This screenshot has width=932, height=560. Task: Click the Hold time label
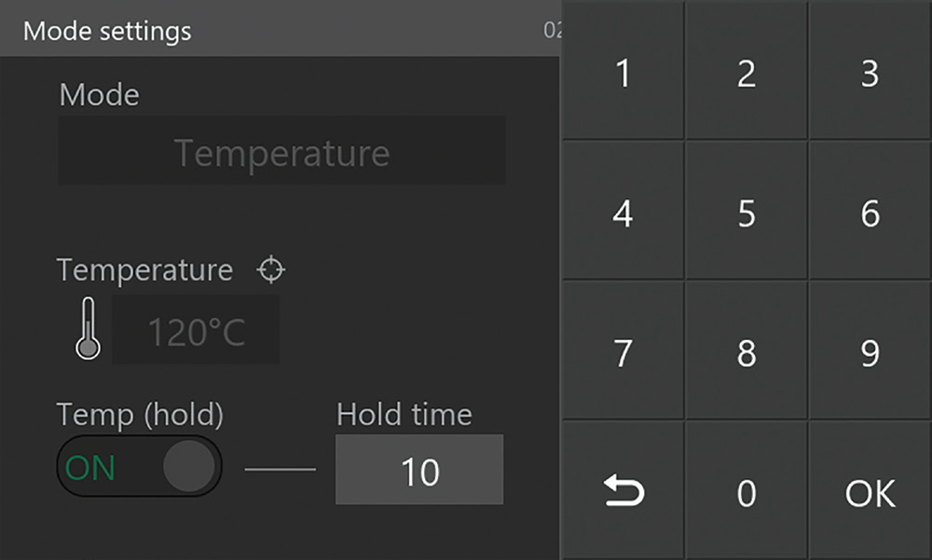click(404, 414)
